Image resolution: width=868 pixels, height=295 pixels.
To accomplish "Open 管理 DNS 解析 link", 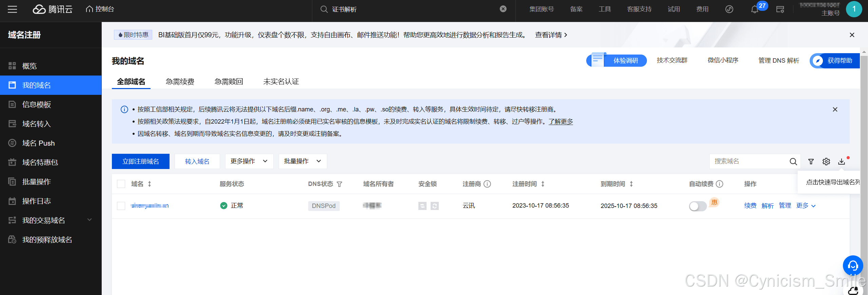I will pyautogui.click(x=779, y=60).
